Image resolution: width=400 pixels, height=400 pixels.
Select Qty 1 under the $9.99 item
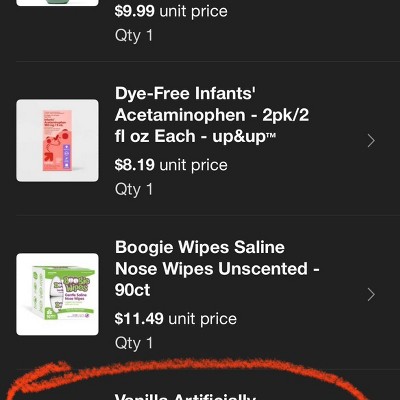click(134, 35)
